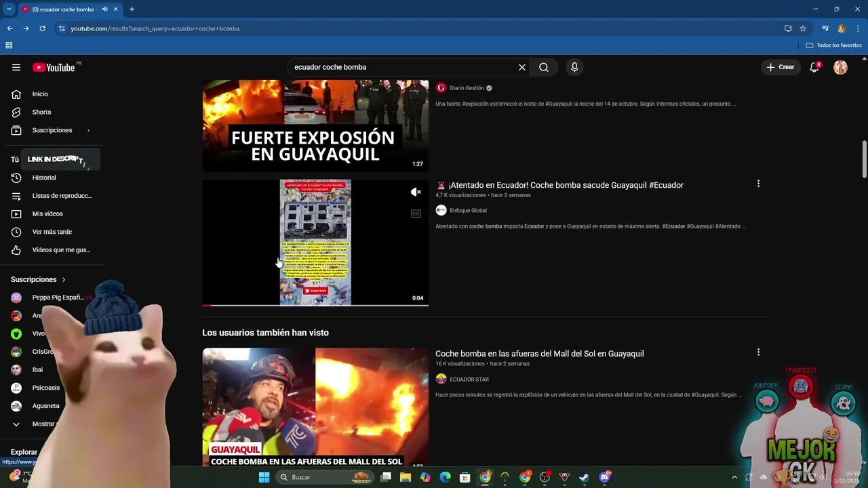Open the notifications bell
Screen dimensions: 868x488
coord(814,67)
